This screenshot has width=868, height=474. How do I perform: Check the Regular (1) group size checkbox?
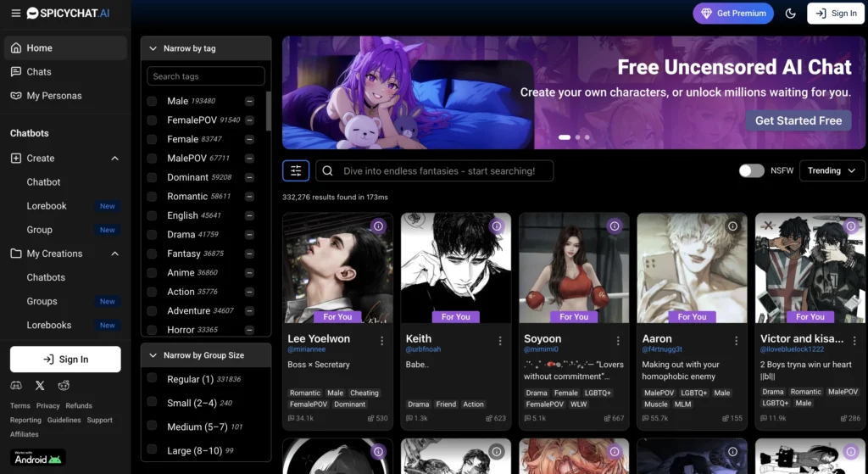coord(152,377)
